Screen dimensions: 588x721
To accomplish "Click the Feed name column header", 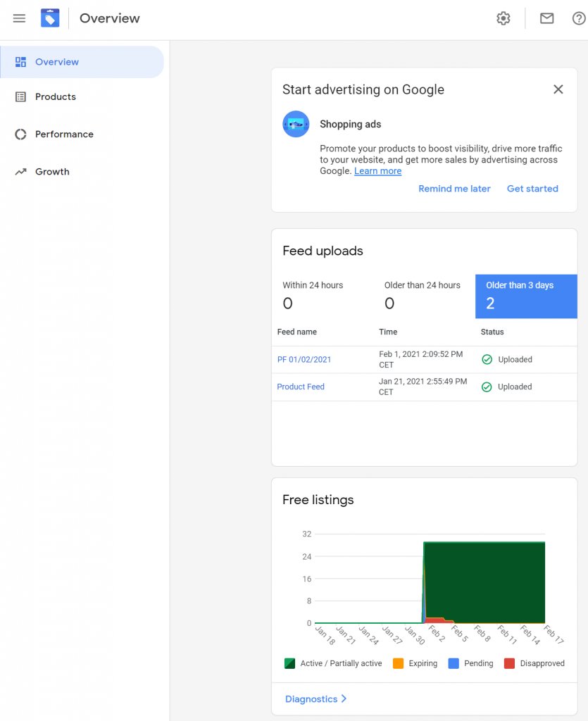I will 297,332.
